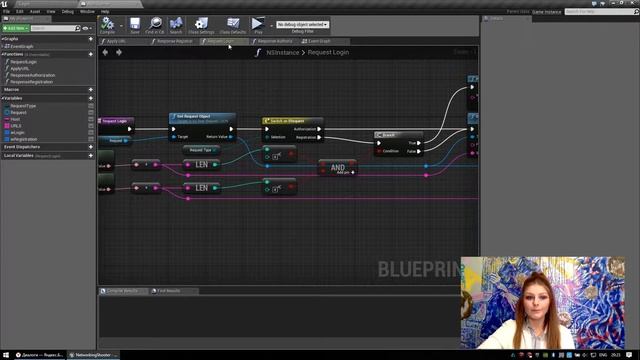Screen dimensions: 640x360
Task: Click NSInstance in the breadcrumb
Action: tap(282, 53)
